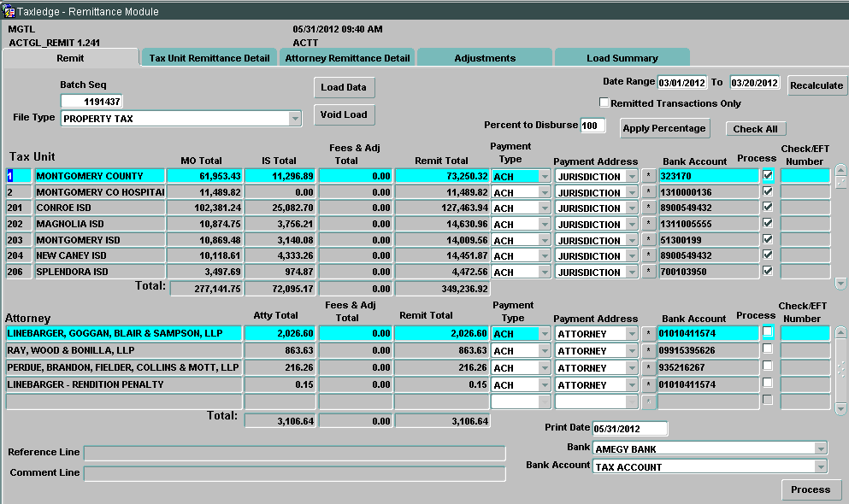Click scroll down arrow on Tax Unit list

[841, 284]
